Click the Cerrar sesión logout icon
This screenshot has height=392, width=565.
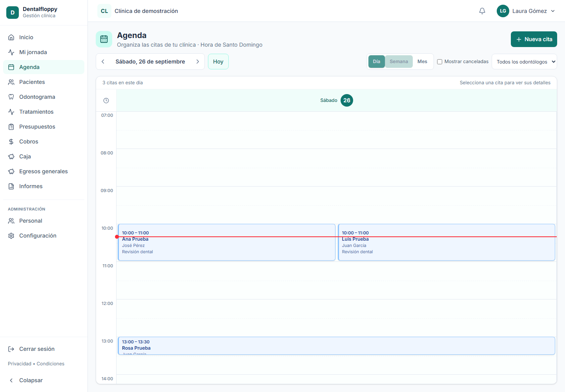11,349
